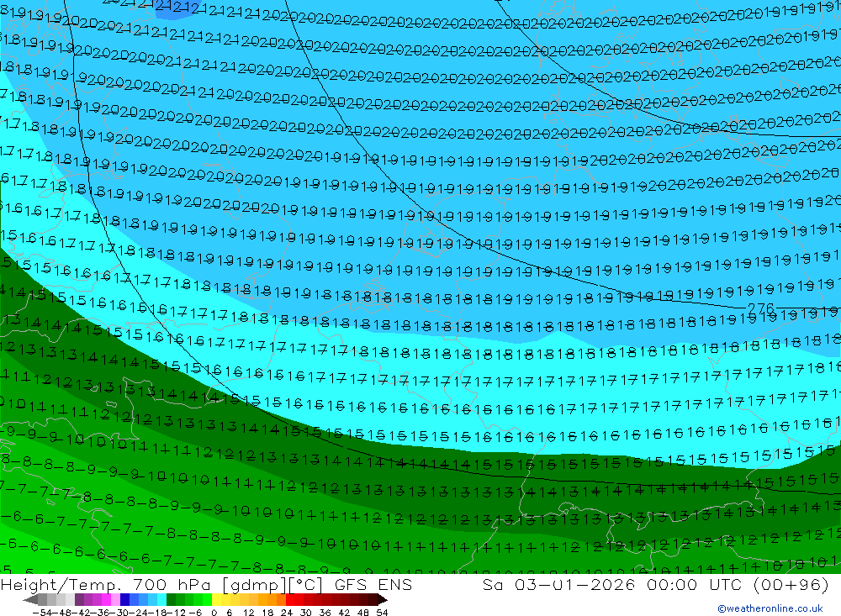Screen dimensions: 841x616
Task: Click the gray left arrow of legend
Action: coord(30,600)
